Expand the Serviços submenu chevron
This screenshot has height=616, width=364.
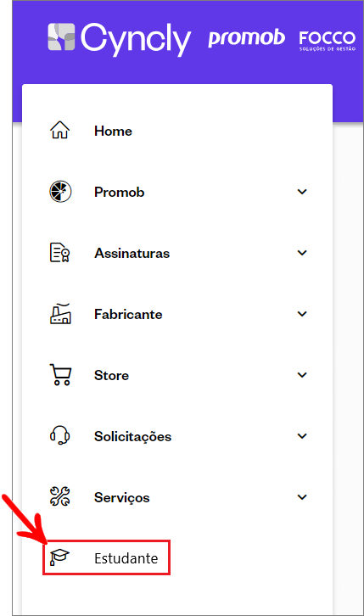coord(302,497)
